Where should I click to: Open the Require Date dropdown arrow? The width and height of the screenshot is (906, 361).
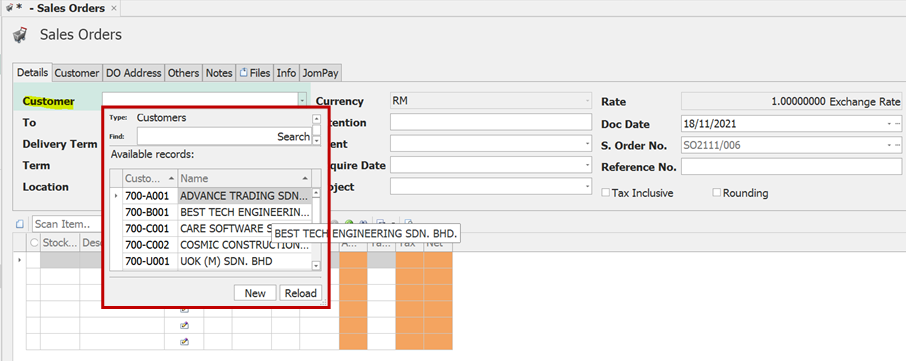tap(588, 165)
